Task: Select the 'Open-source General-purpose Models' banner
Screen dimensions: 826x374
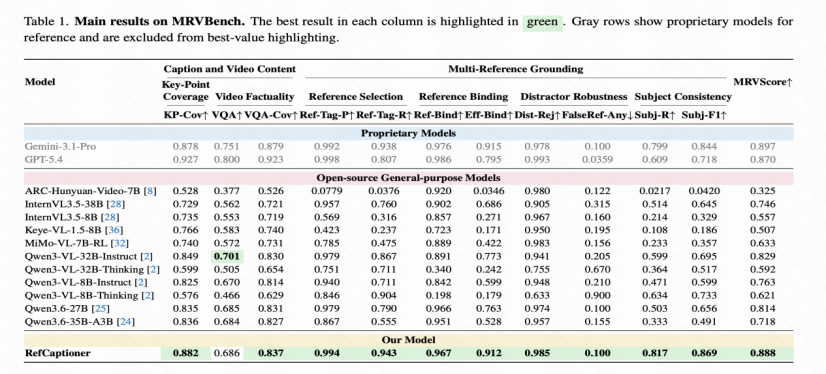Action: (408, 178)
